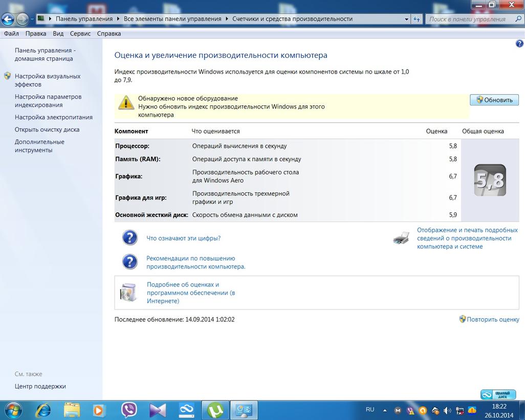Open 'Подробнее об оценках и программном обеспечении' link
525x420 pixels.
coord(191,293)
